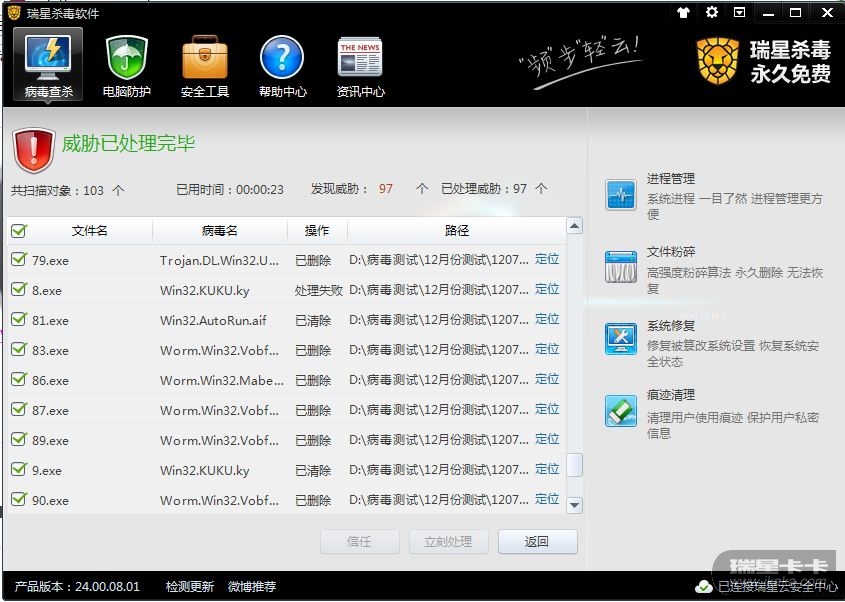845x602 pixels.
Task: Sort by 文件名 column header
Action: click(x=89, y=231)
